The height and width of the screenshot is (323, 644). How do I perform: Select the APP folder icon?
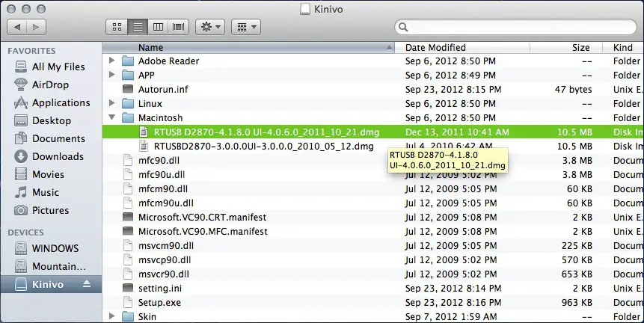pos(128,75)
